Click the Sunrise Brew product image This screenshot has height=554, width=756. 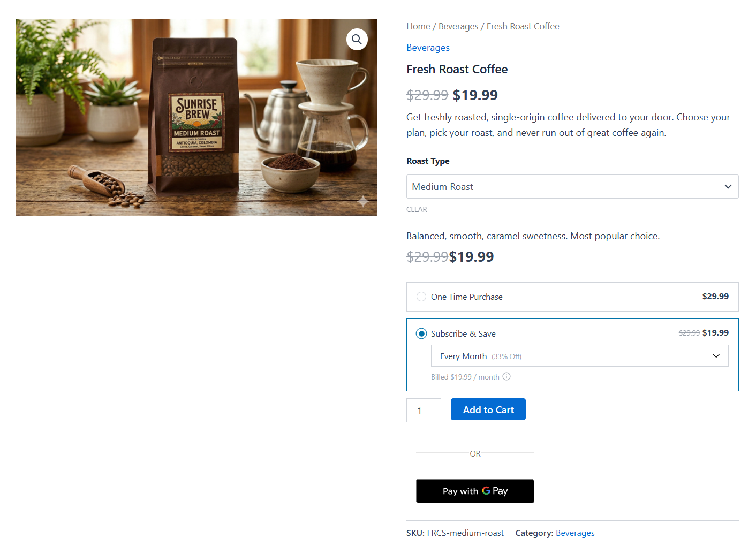[196, 117]
